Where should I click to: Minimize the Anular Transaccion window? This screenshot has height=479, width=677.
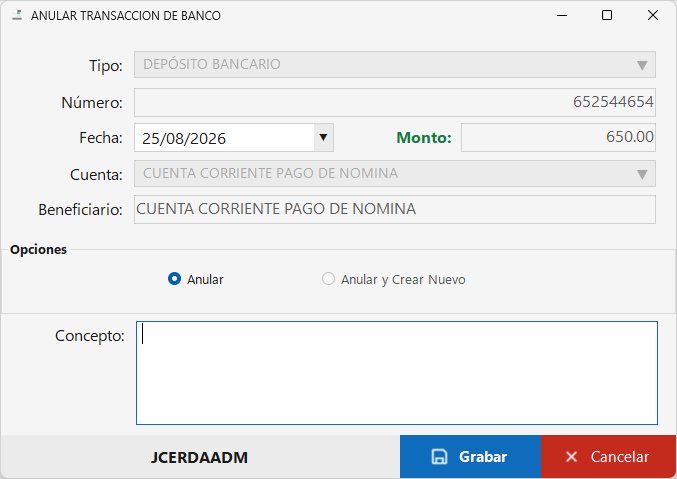562,16
